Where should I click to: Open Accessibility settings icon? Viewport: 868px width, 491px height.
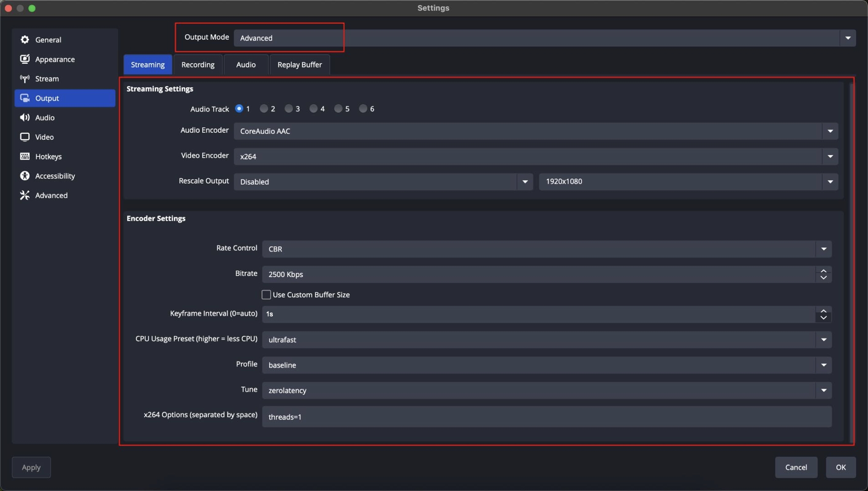pos(25,176)
